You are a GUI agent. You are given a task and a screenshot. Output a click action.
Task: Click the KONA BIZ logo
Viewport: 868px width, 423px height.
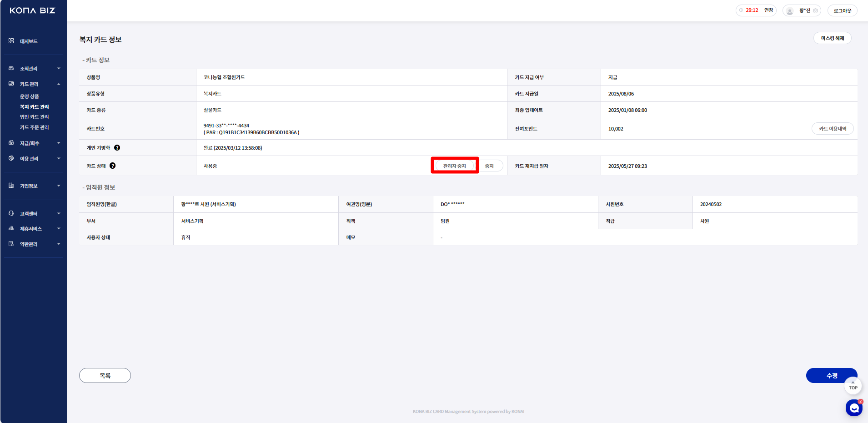coord(32,10)
